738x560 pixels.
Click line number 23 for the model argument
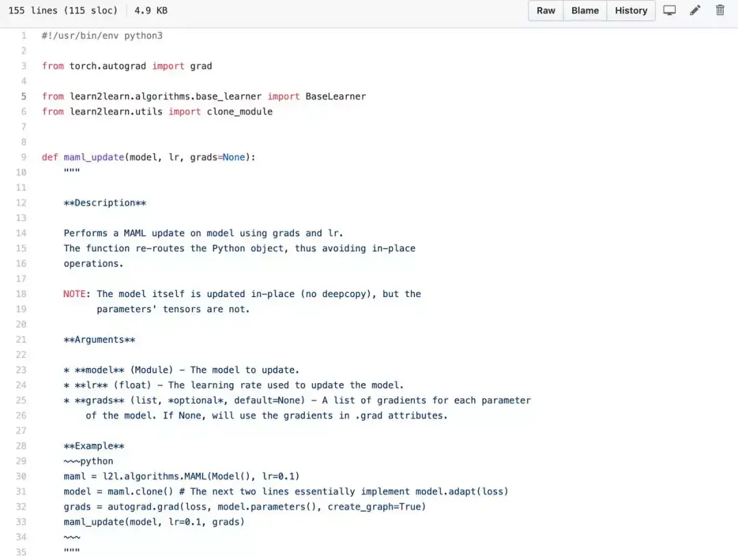click(x=21, y=369)
